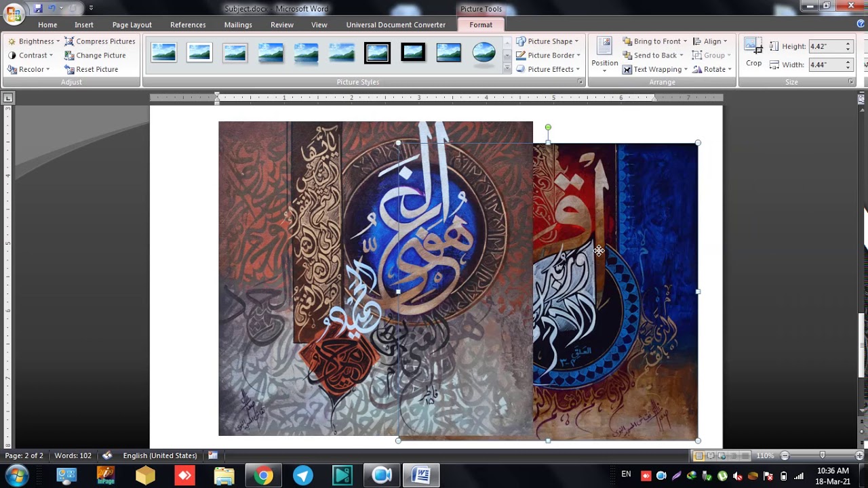Click Zoom Out minus button
868x488 pixels.
pos(785,455)
